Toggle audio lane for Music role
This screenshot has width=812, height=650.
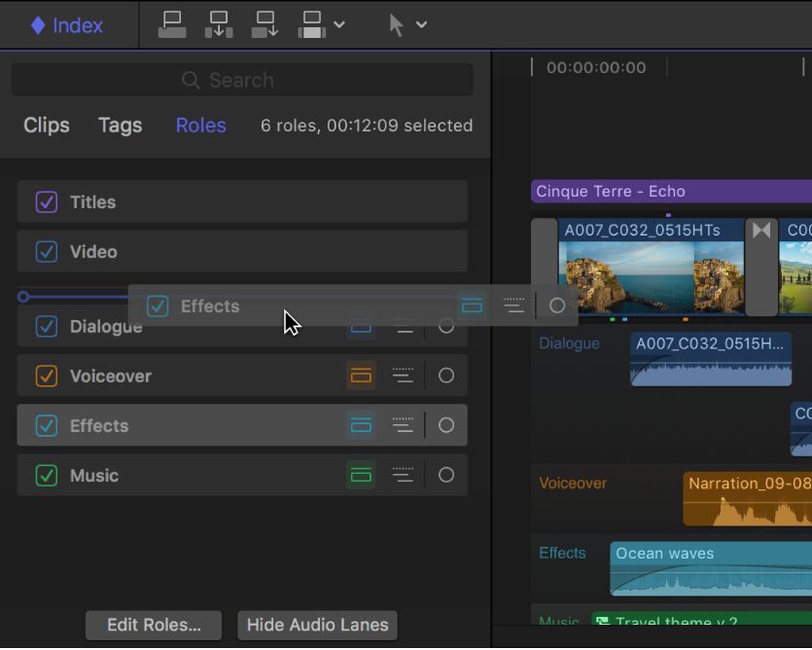361,475
